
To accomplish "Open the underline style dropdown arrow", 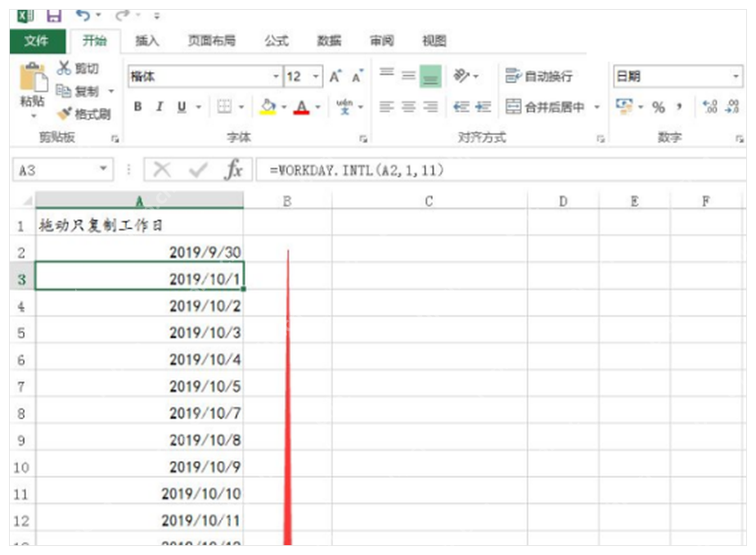I will [198, 106].
